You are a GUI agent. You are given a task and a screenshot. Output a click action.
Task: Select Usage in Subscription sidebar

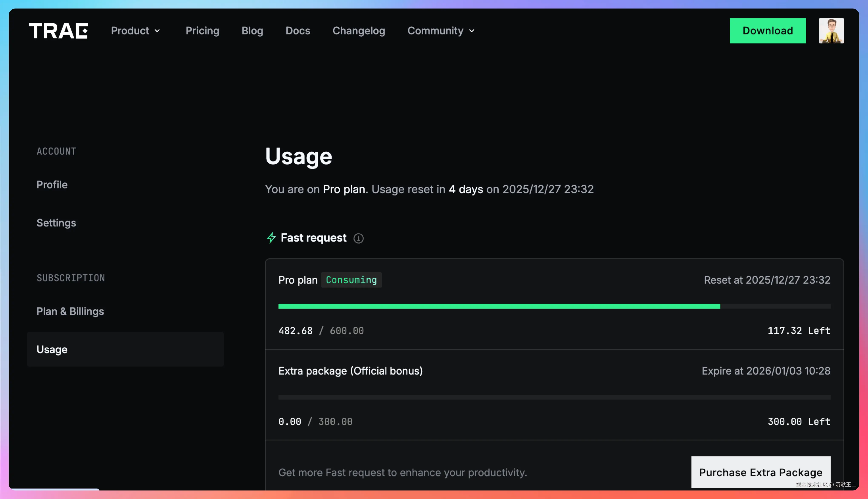52,349
